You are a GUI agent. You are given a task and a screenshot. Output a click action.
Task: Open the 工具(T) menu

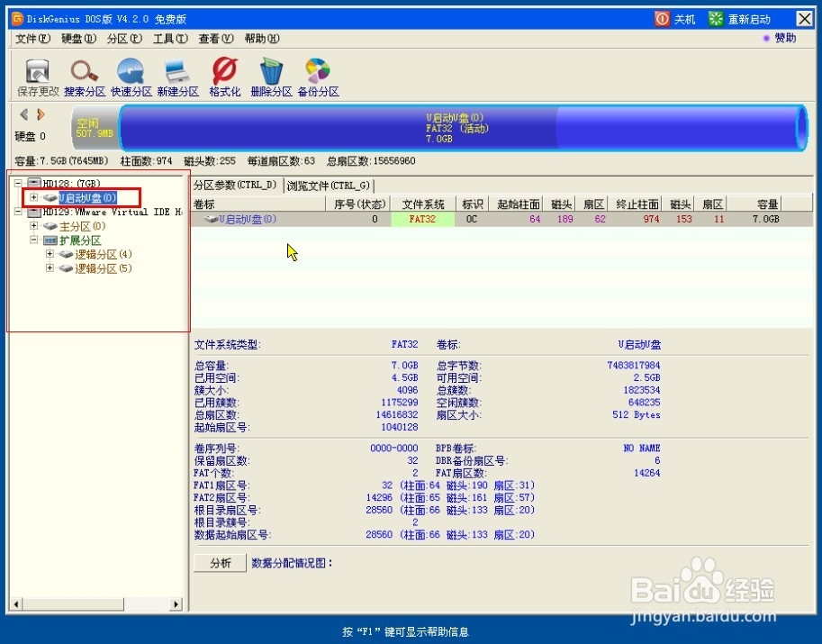[x=170, y=39]
